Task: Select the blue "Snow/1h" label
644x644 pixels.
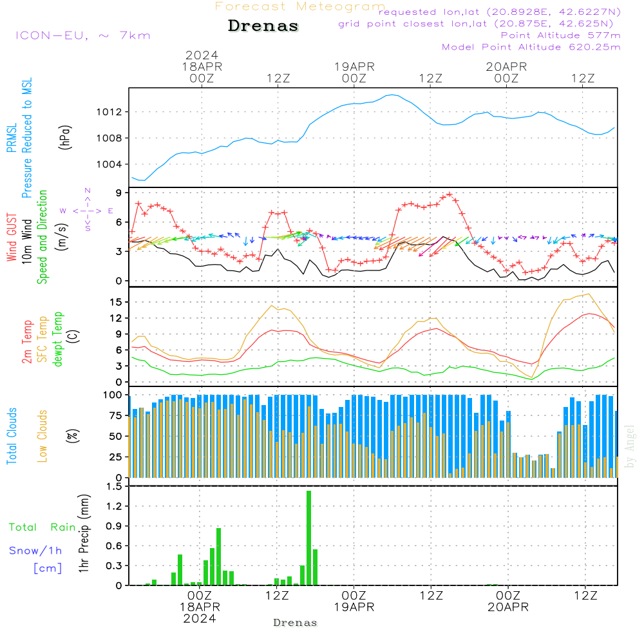Action: (x=35, y=551)
